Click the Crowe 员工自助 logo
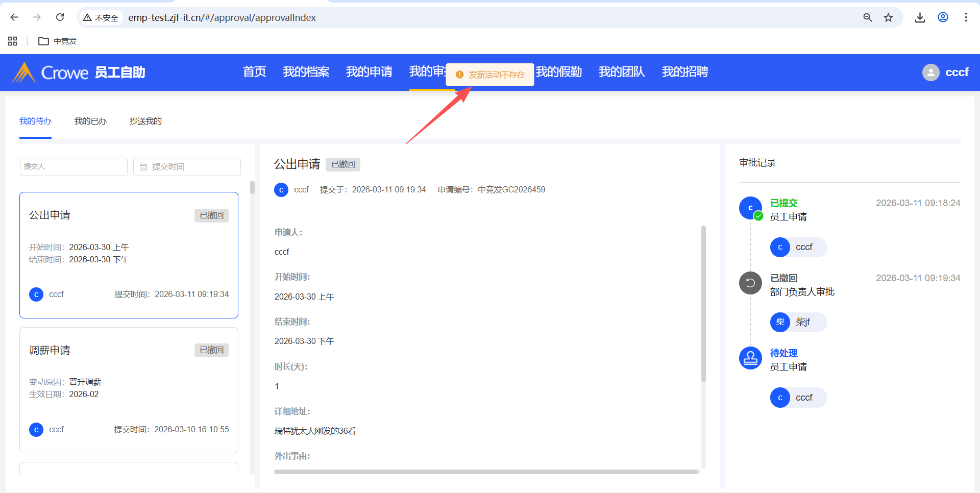Screen dimensions: 980x493 (79, 72)
